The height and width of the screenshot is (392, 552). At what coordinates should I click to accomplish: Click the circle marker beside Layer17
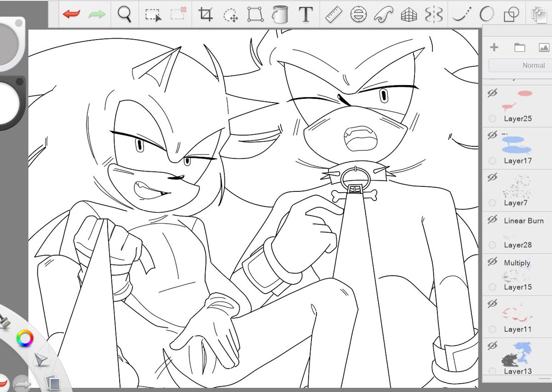point(493,161)
